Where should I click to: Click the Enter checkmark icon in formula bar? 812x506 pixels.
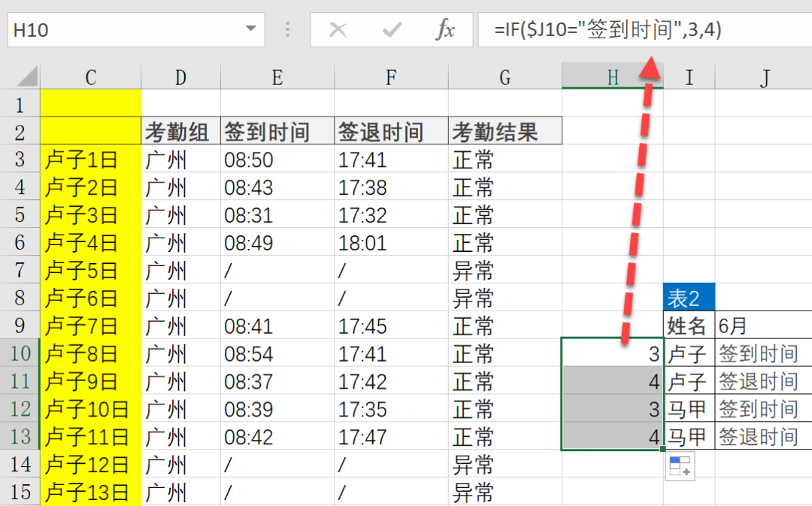coord(391,29)
